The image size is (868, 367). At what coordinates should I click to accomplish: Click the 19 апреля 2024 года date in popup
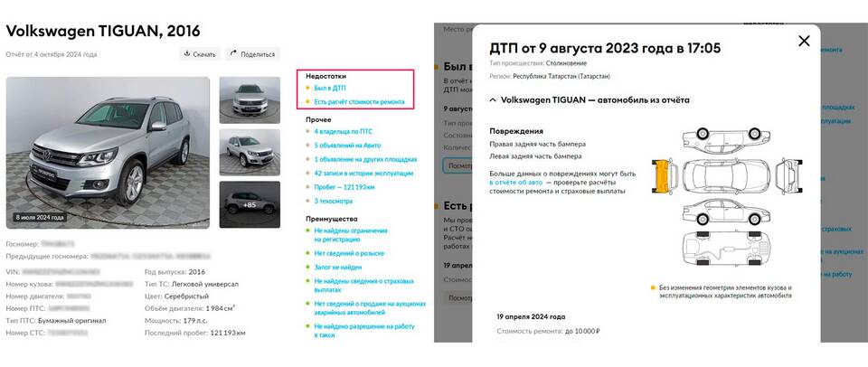click(531, 317)
